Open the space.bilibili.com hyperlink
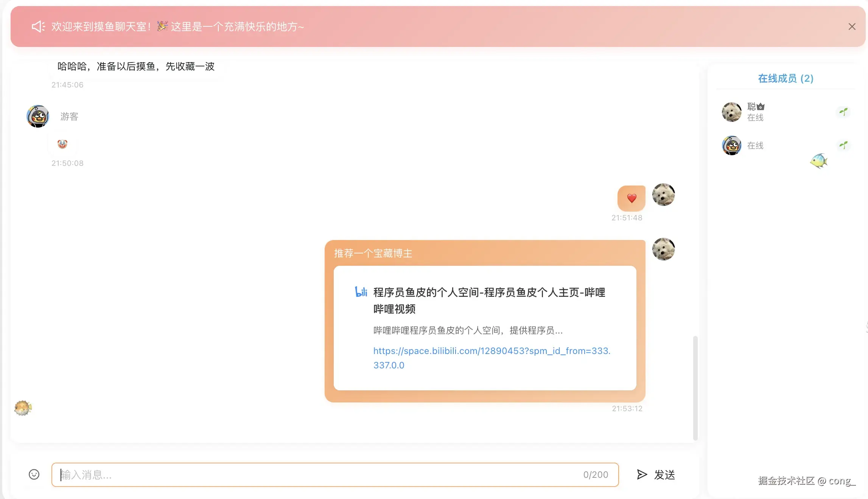Screen dimensions: 868x499 click(491, 351)
